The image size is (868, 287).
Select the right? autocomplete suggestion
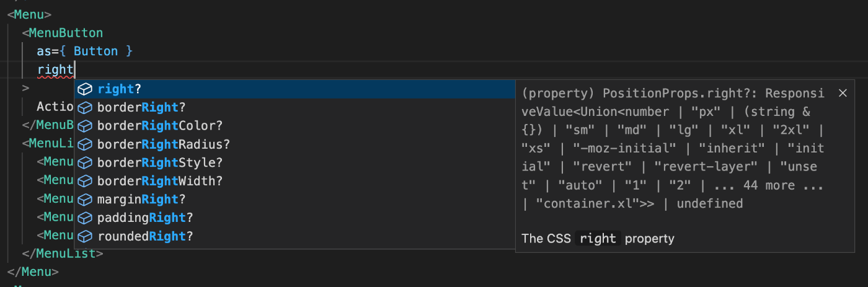tap(294, 89)
